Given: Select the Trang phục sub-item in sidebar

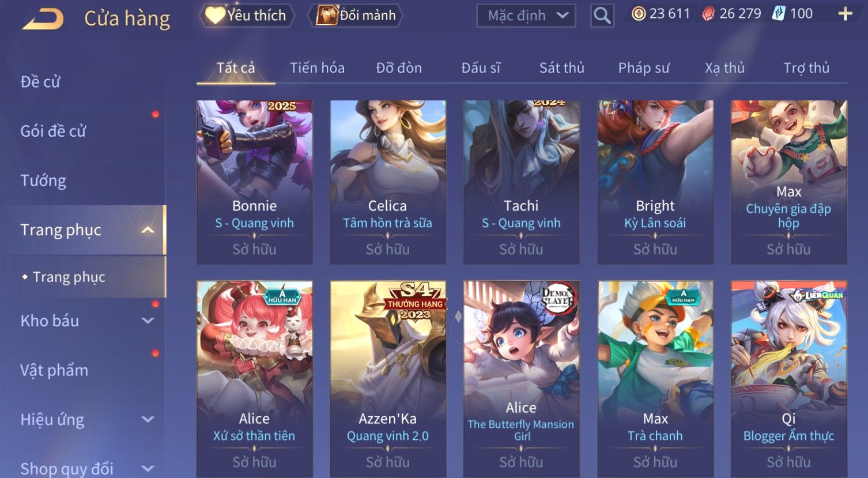Looking at the screenshot, I should click(x=69, y=277).
